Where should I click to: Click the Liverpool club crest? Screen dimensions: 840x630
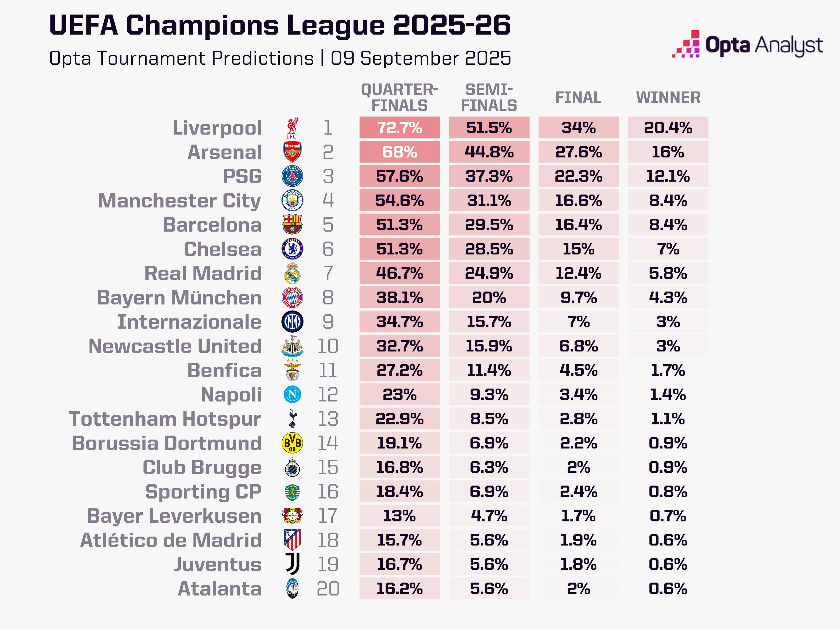click(x=292, y=128)
